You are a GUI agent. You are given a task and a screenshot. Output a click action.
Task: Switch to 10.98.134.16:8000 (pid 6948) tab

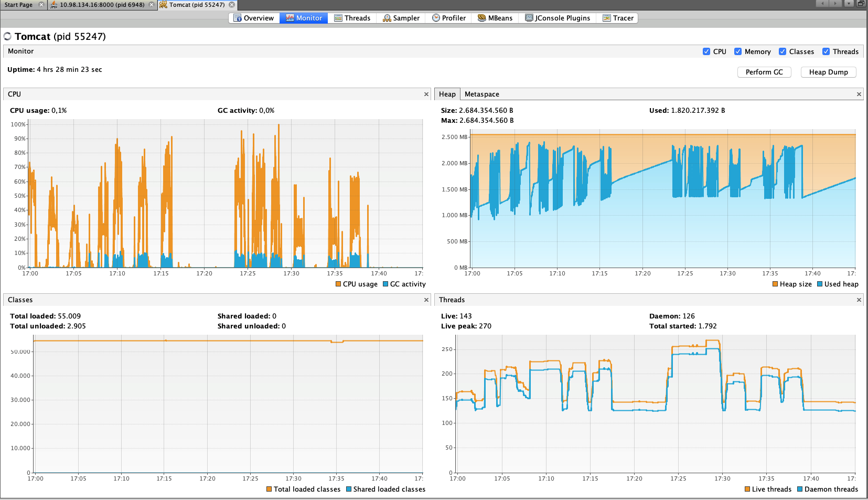(x=102, y=5)
